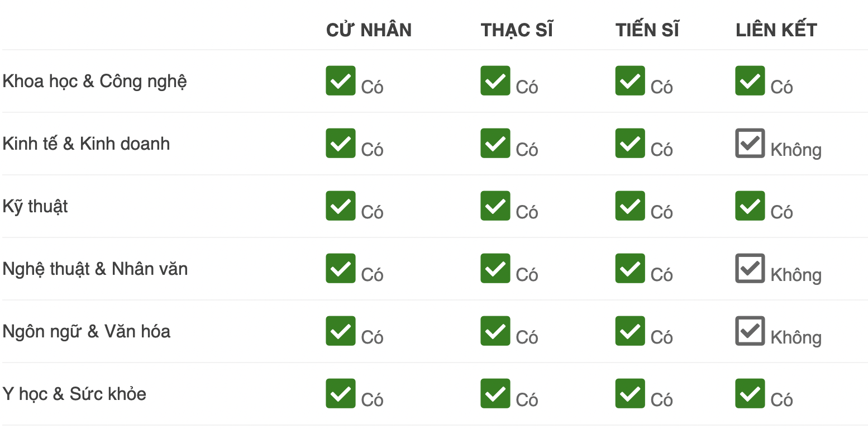The width and height of the screenshot is (868, 429).
Task: Click the Y học & Sức khỏe label
Action: coord(74,394)
